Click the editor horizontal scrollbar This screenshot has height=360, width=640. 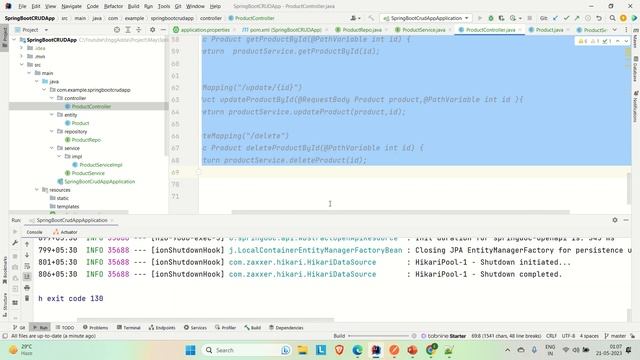400,212
